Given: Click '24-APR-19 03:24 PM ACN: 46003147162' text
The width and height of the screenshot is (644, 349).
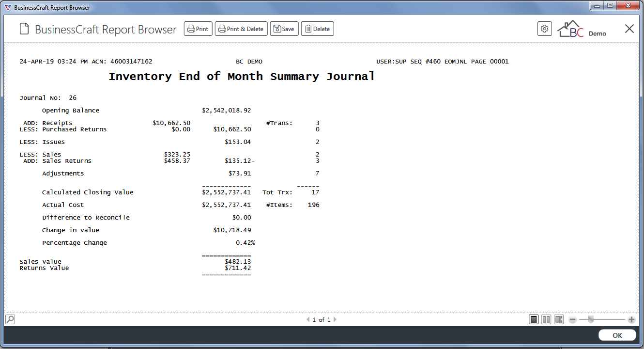Looking at the screenshot, I should tap(86, 62).
